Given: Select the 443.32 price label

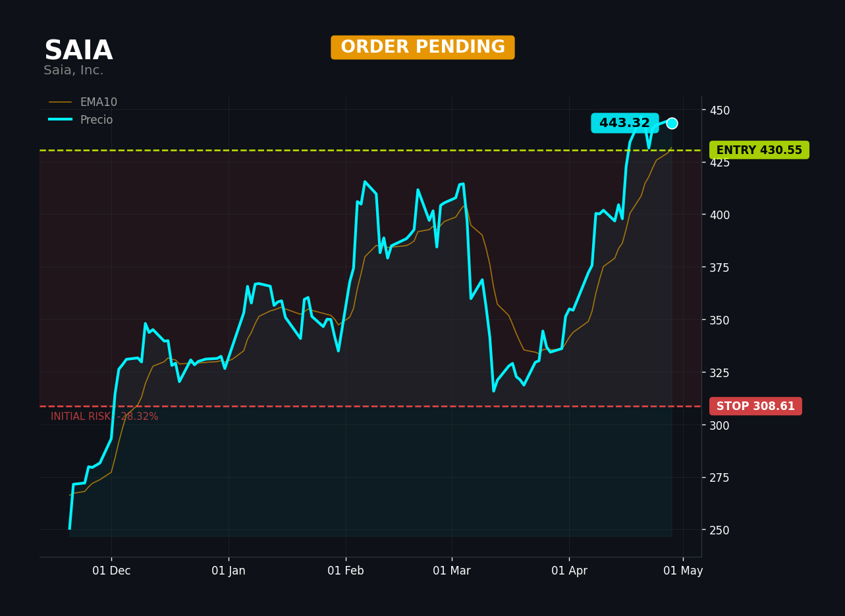Looking at the screenshot, I should [624, 123].
